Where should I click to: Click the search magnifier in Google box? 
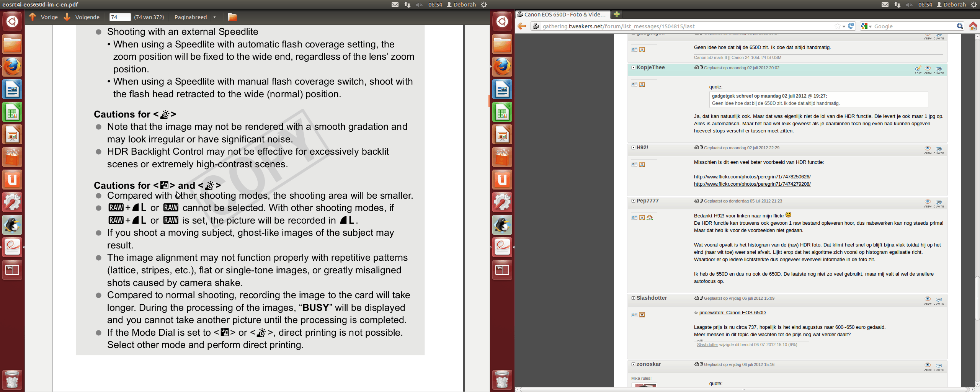coord(960,26)
